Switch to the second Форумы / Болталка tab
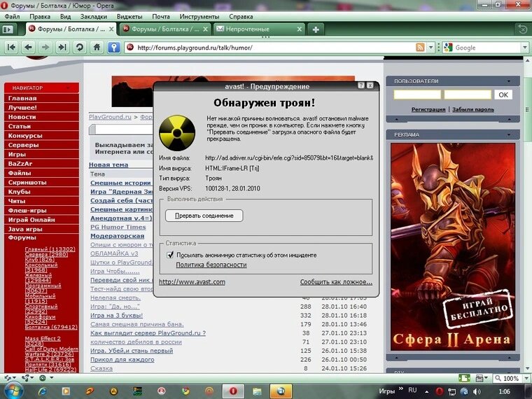The image size is (532, 399). click(165, 29)
